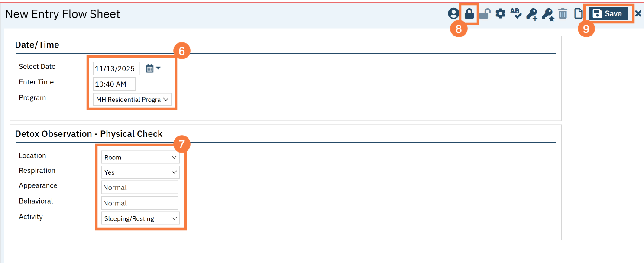Open the settings gear icon
Viewport: 644px width, 263px height.
500,14
